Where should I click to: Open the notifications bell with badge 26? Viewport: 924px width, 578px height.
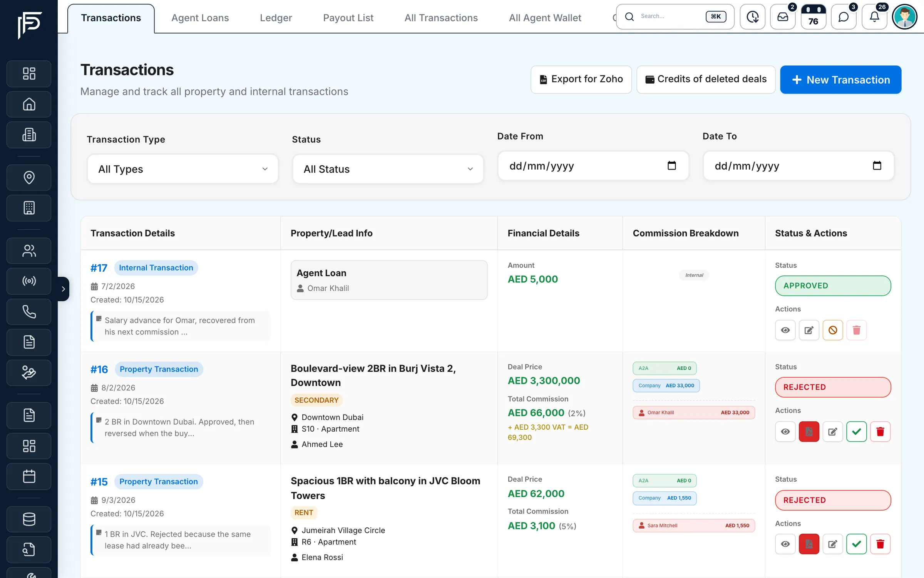pyautogui.click(x=874, y=17)
